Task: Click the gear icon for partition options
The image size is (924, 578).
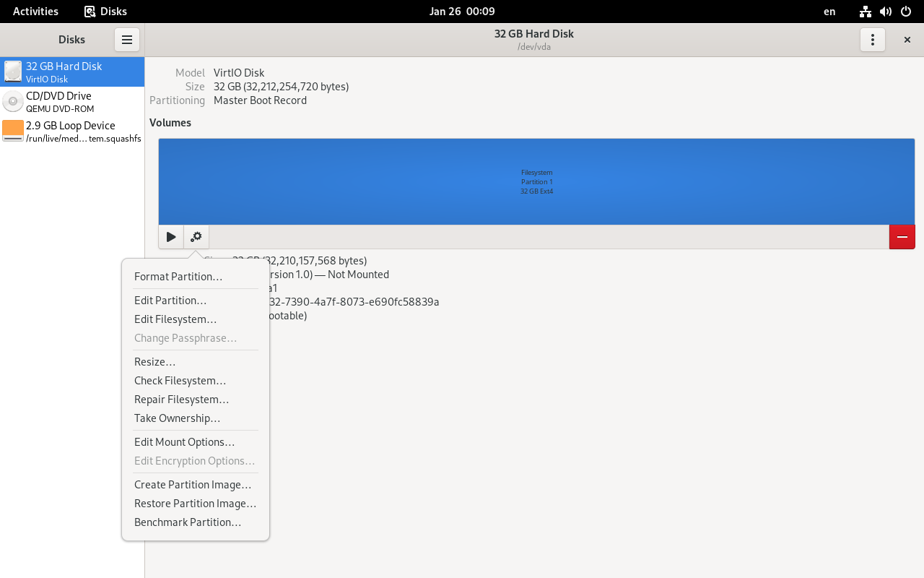Action: [x=196, y=237]
